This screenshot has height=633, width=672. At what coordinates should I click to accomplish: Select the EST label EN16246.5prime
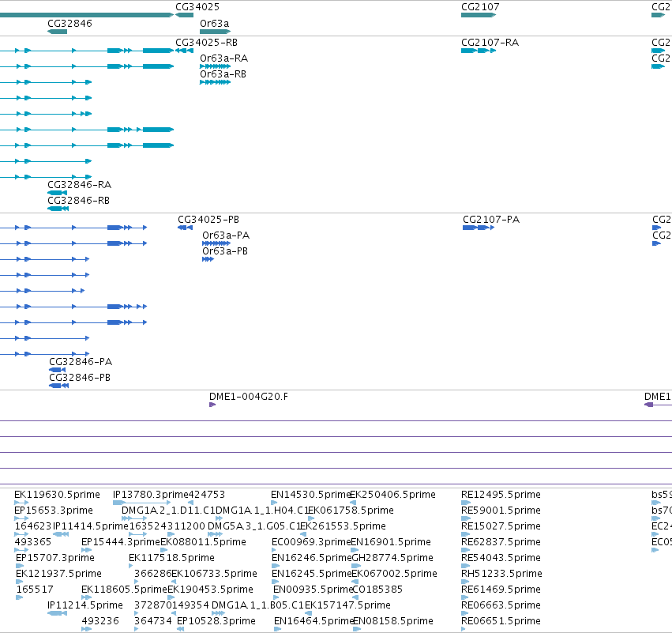[312, 558]
